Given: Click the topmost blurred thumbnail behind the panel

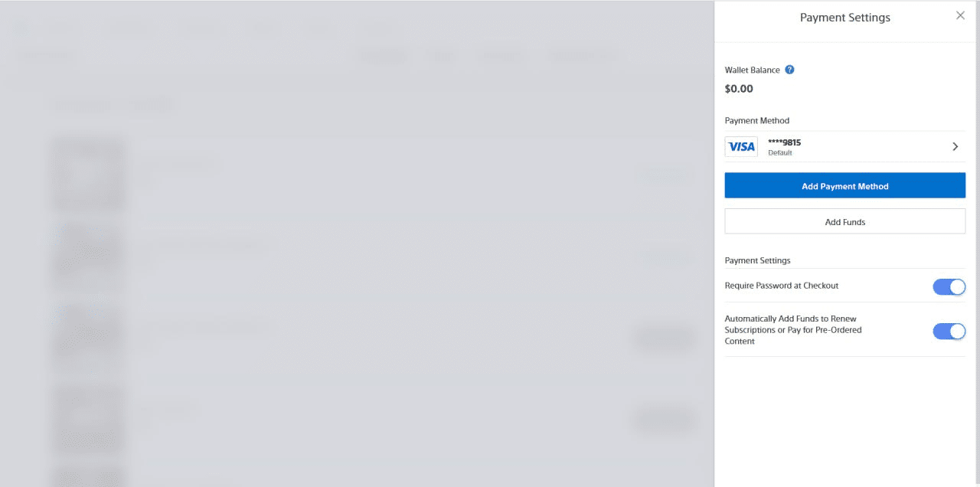Looking at the screenshot, I should tap(88, 174).
